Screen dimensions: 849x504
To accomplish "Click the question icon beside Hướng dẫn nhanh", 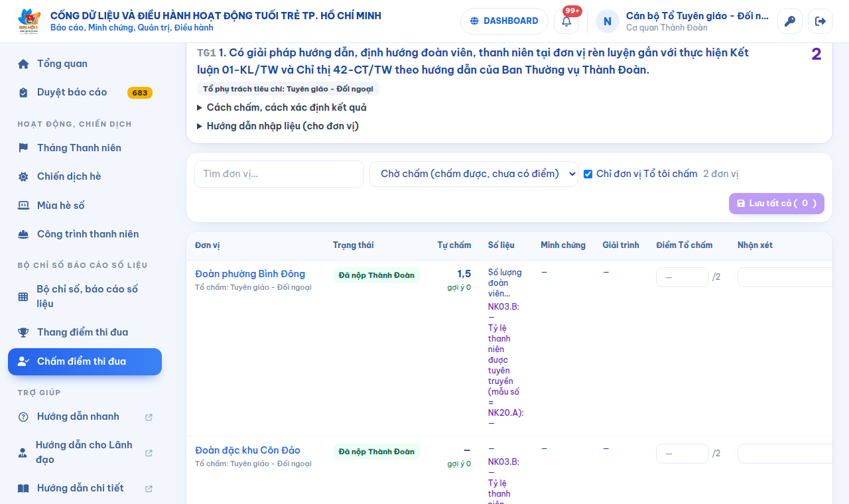I will tap(23, 416).
